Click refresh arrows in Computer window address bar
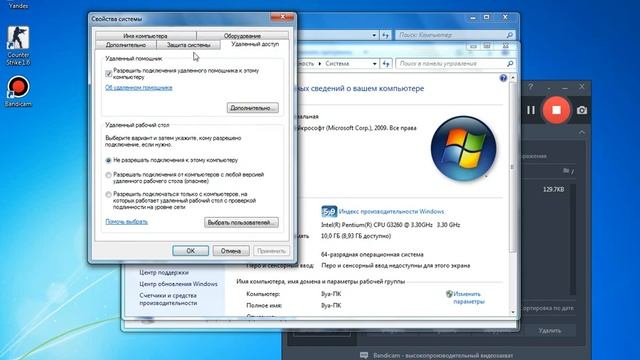Image resolution: width=640 pixels, height=360 pixels. pos(386,35)
